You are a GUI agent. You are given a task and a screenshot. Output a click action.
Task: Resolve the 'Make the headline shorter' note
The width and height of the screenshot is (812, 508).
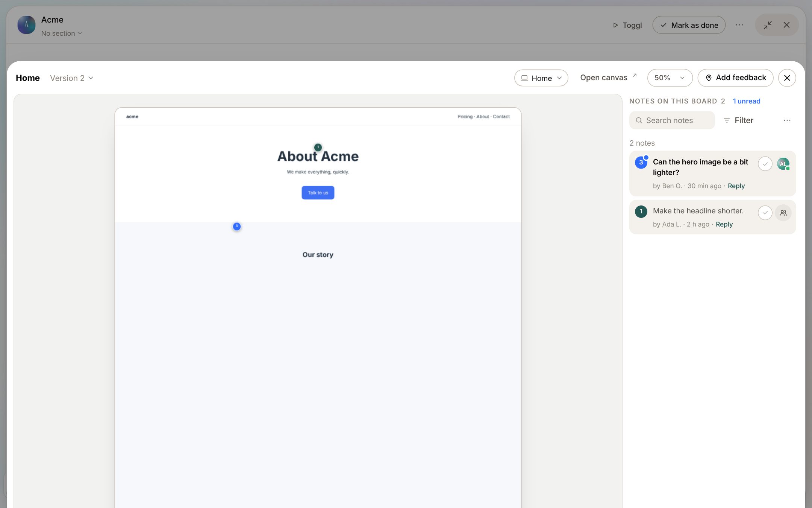[765, 213]
